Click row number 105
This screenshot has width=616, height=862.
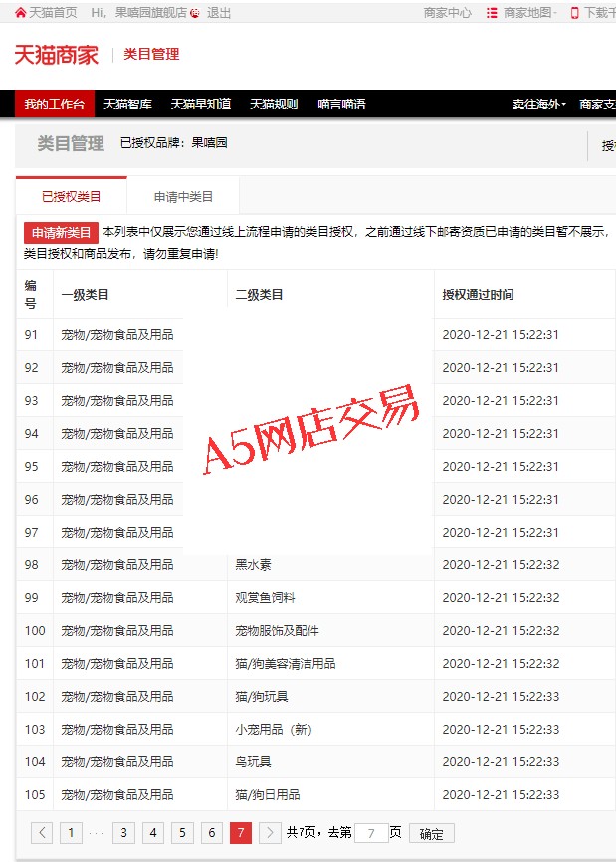pos(35,794)
